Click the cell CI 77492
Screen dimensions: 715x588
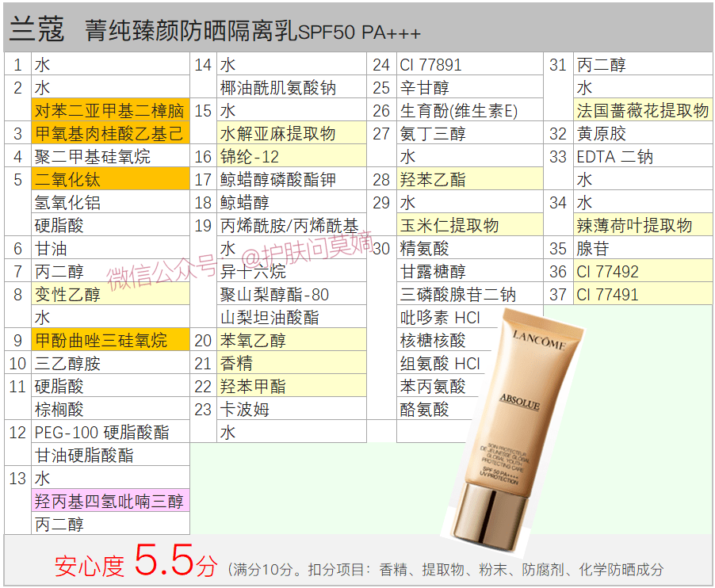pos(643,271)
